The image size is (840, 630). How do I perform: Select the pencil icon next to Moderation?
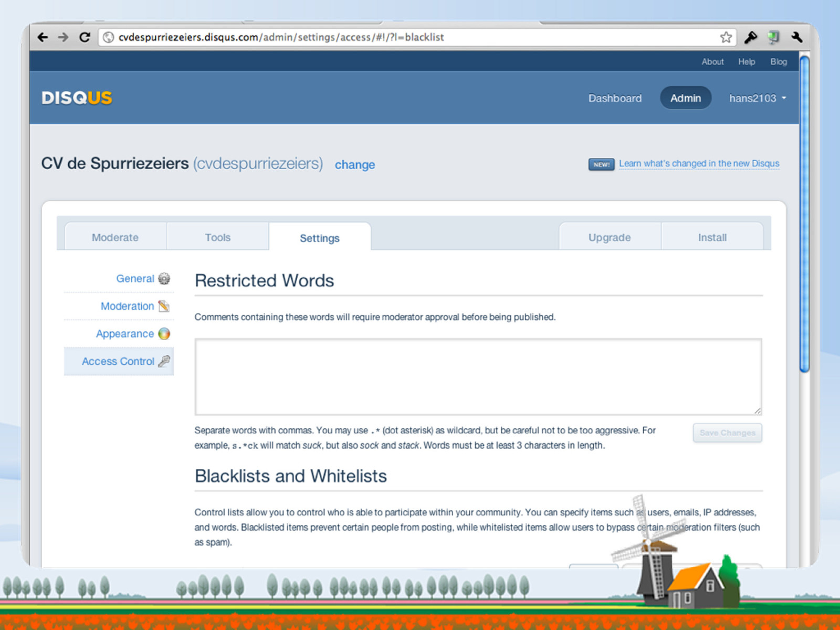tap(164, 306)
